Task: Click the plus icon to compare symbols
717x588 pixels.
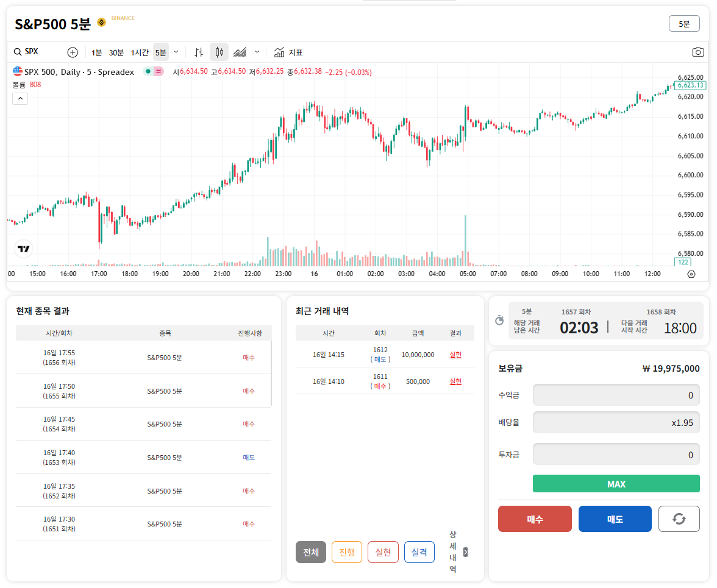Action: coord(72,52)
